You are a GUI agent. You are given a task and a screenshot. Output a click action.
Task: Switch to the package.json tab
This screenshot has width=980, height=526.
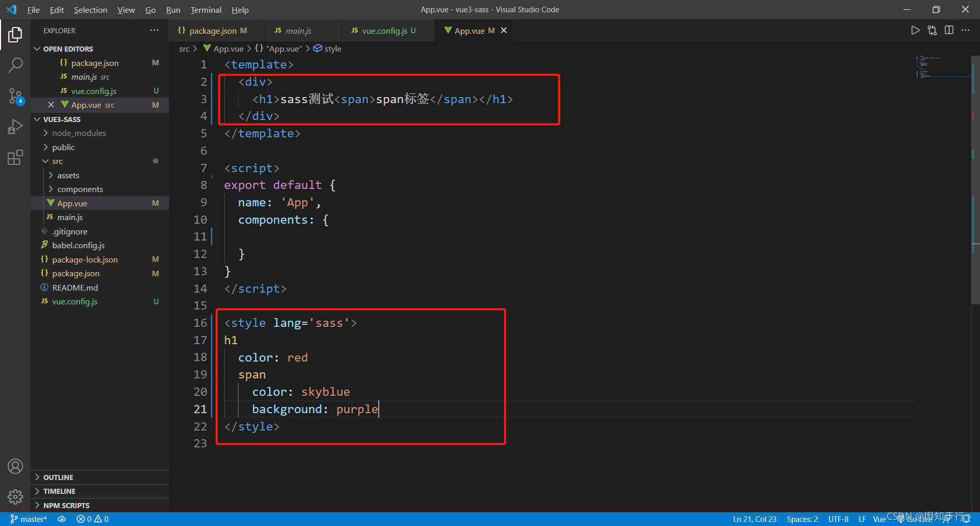click(x=216, y=31)
